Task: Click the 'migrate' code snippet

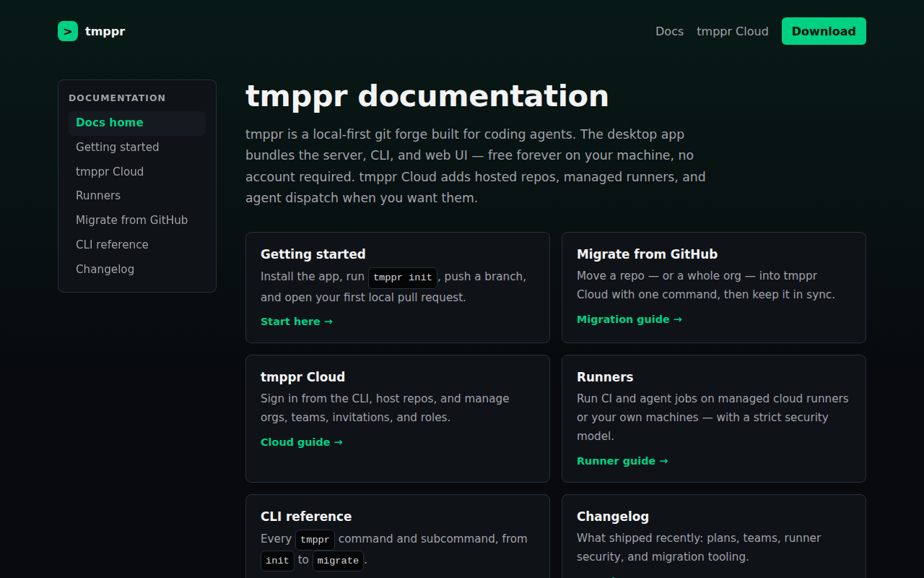Action: (338, 561)
